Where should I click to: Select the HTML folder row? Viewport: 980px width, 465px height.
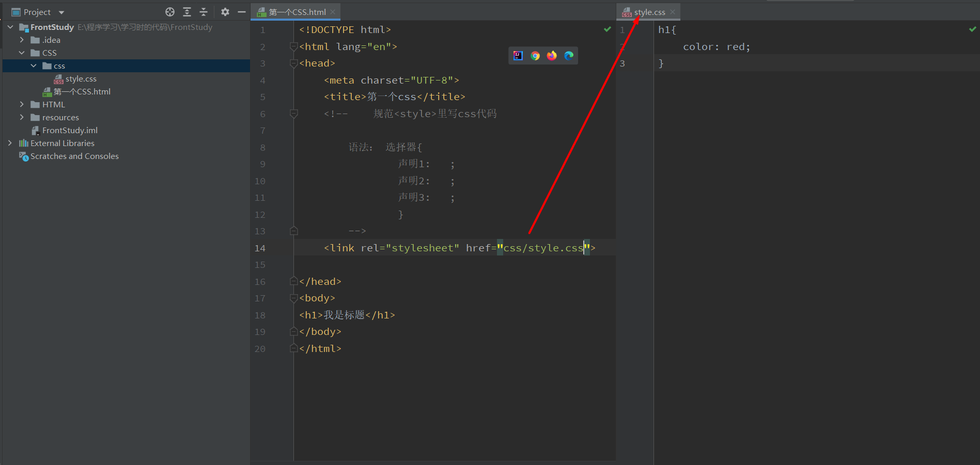[x=126, y=104]
